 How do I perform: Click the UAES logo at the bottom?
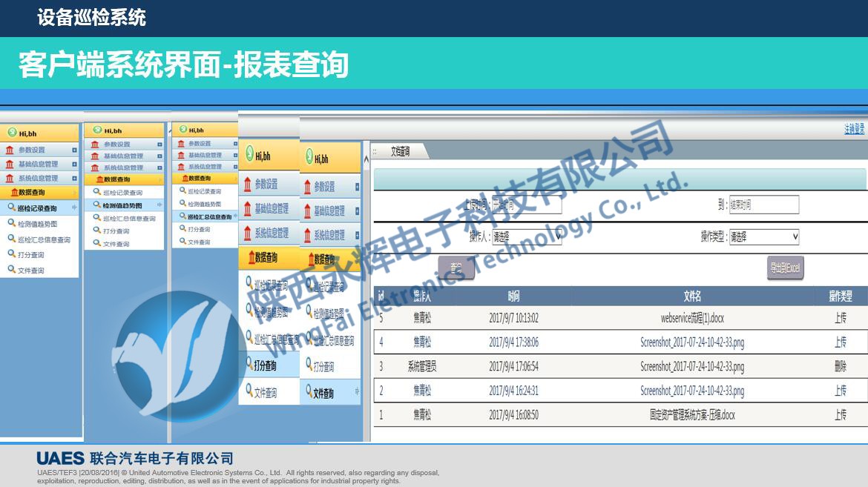coord(57,457)
